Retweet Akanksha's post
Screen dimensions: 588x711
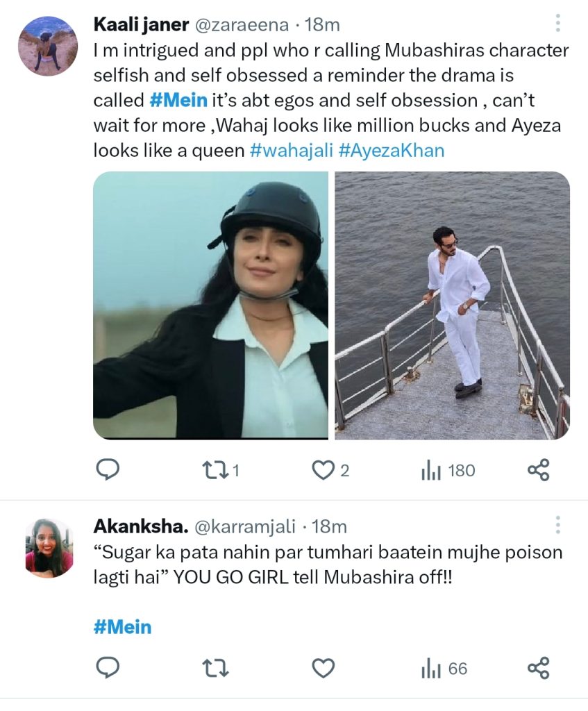click(x=215, y=669)
